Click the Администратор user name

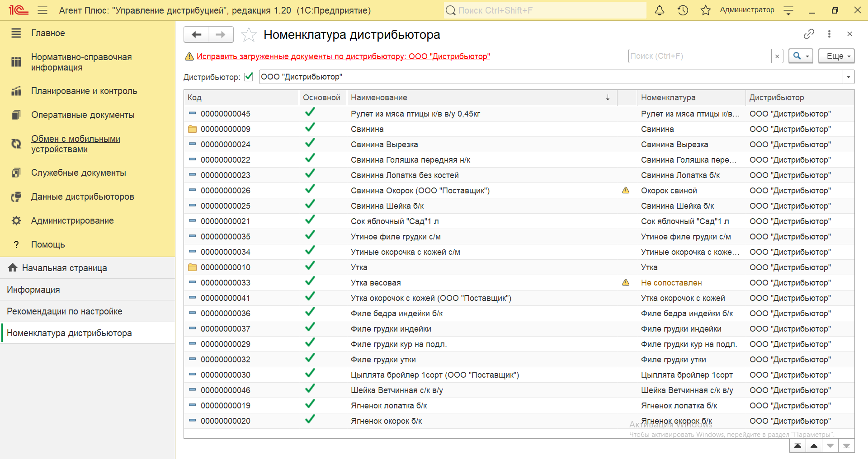point(747,10)
